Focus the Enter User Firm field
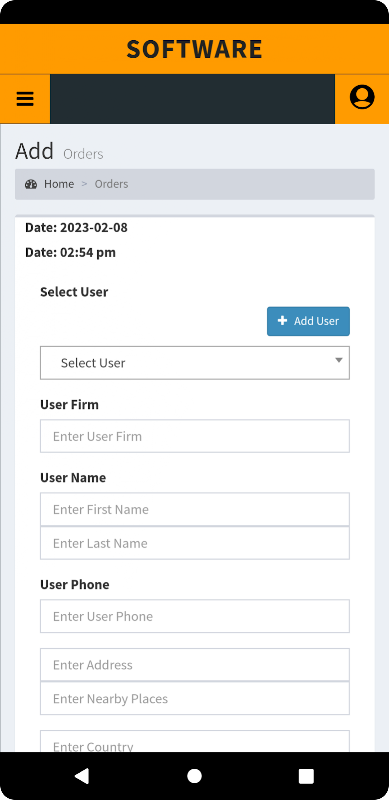The width and height of the screenshot is (389, 800). click(x=195, y=436)
